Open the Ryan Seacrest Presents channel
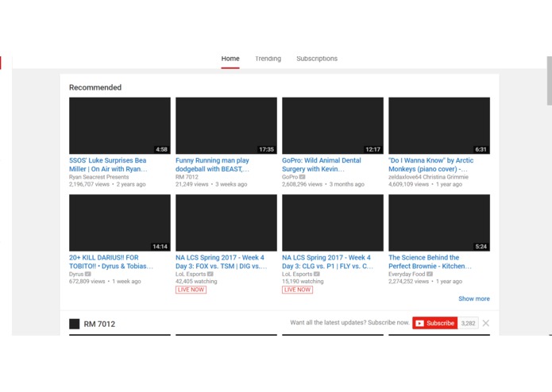 tap(99, 177)
